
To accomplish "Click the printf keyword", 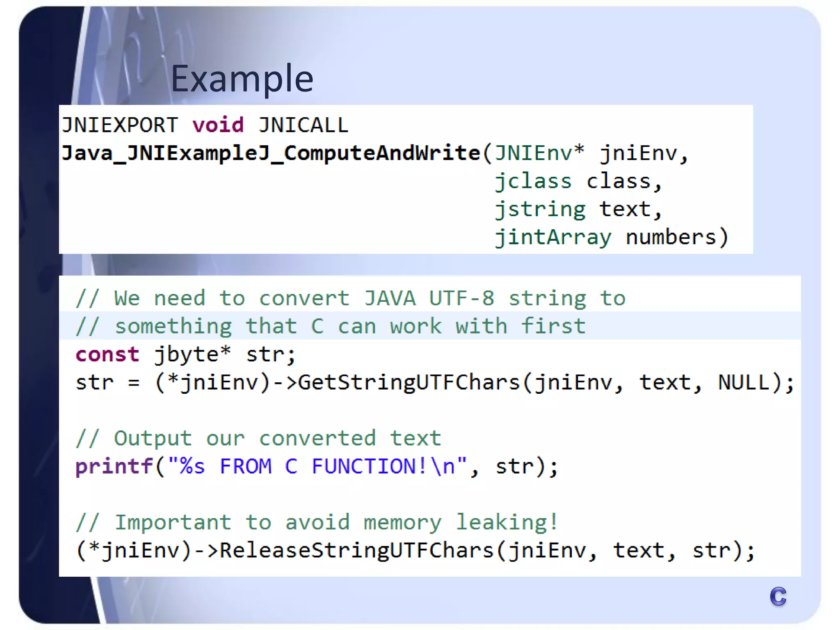I will (x=114, y=466).
